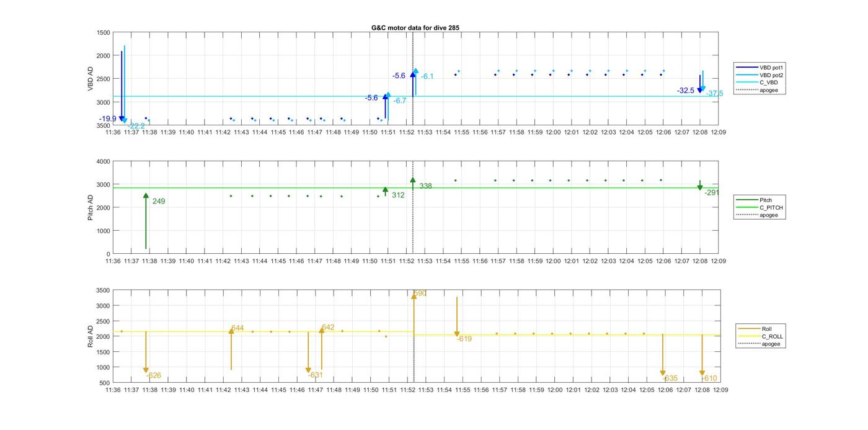Select the "-37.5" VBD annotation
The height and width of the screenshot is (430, 868).
point(715,94)
